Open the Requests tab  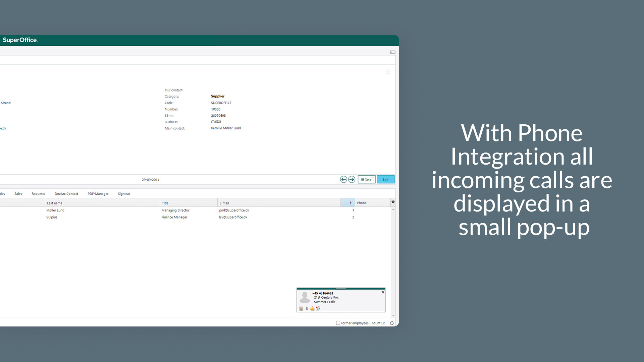tap(38, 194)
